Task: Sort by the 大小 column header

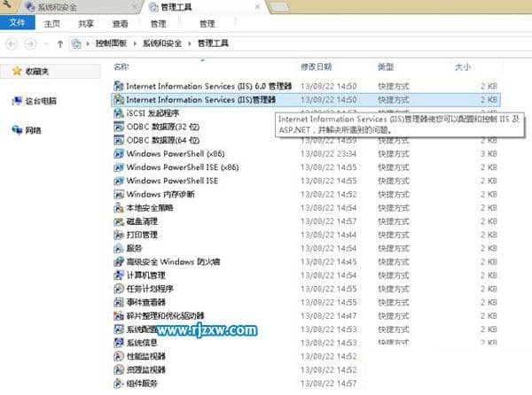Action: tap(463, 66)
